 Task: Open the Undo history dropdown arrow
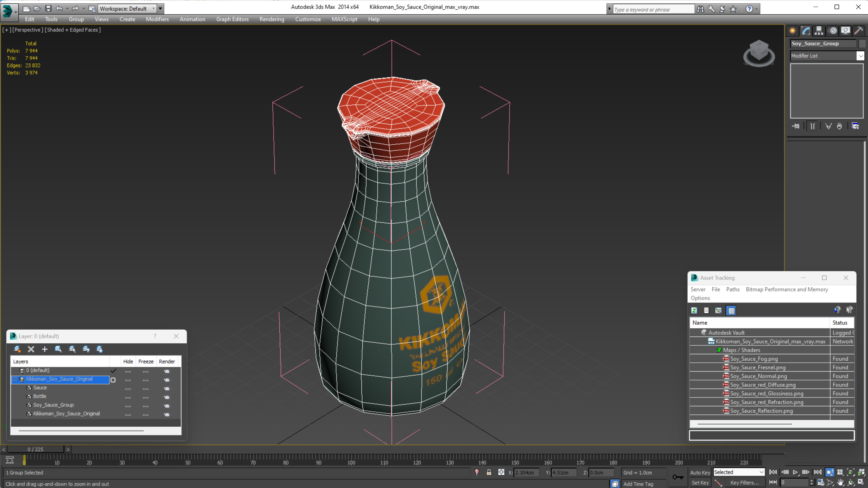(67, 9)
